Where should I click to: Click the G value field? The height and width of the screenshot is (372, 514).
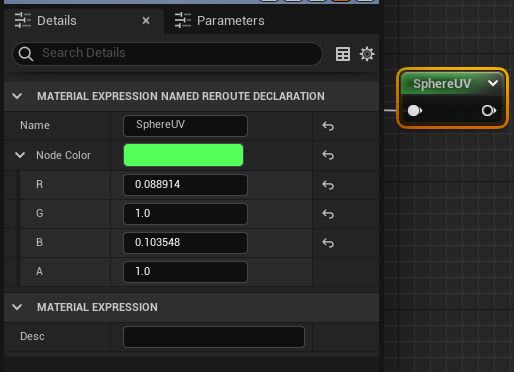[185, 214]
